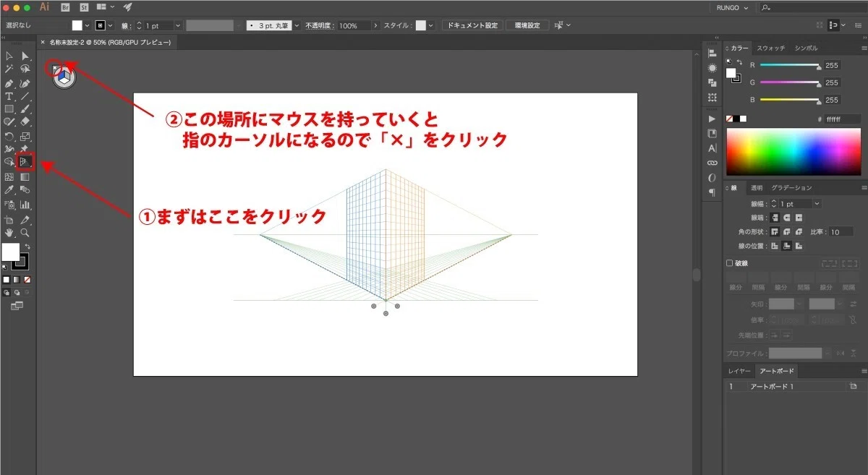Open the 線幅 stroke width dropdown
This screenshot has height=475, width=868.
point(817,204)
